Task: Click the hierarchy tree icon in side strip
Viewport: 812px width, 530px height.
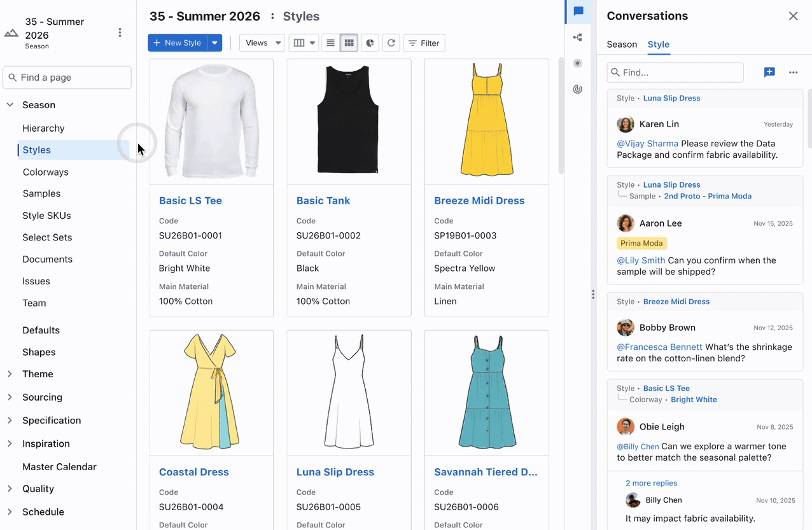Action: [x=578, y=38]
